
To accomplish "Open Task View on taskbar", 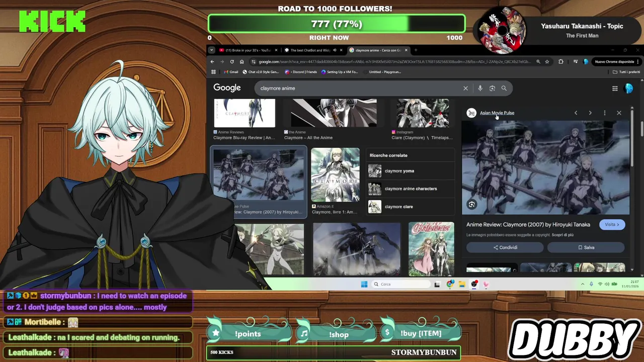I will (437, 284).
